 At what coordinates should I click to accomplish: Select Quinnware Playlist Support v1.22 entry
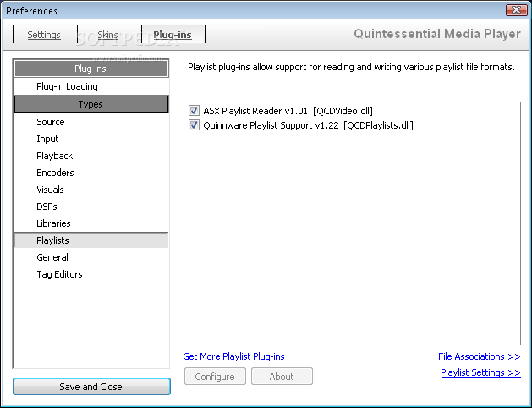click(308, 125)
